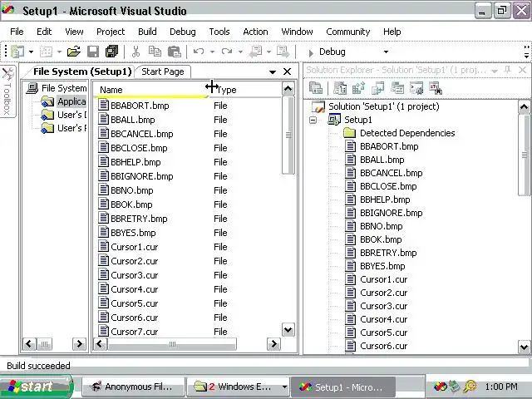Open the Toolbox side tab
532x399 pixels.
click(x=7, y=91)
